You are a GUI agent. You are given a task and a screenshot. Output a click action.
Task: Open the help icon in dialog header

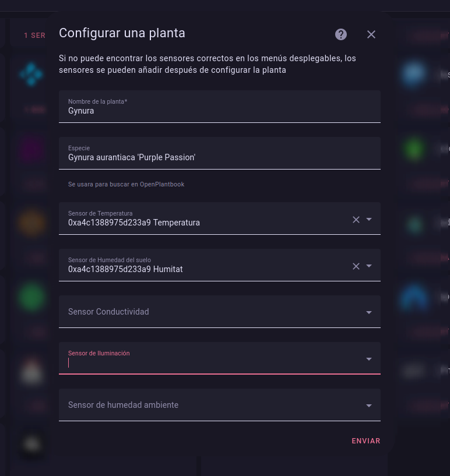pos(341,34)
